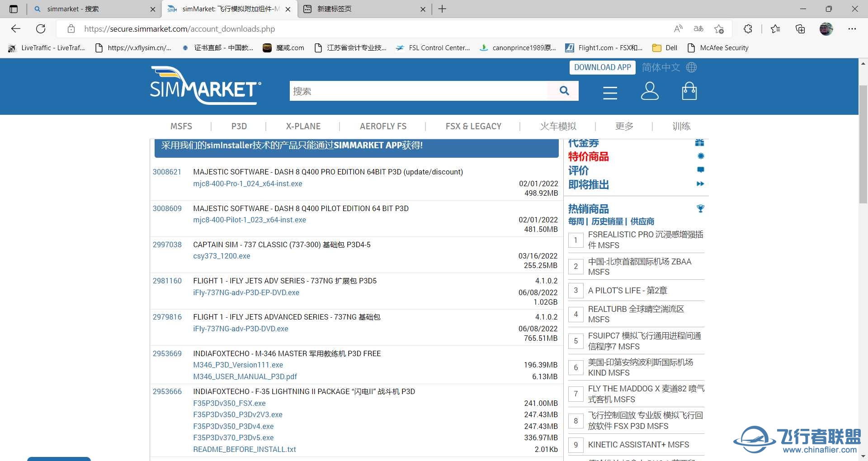Open the AEROFLY FS menu category

(383, 126)
